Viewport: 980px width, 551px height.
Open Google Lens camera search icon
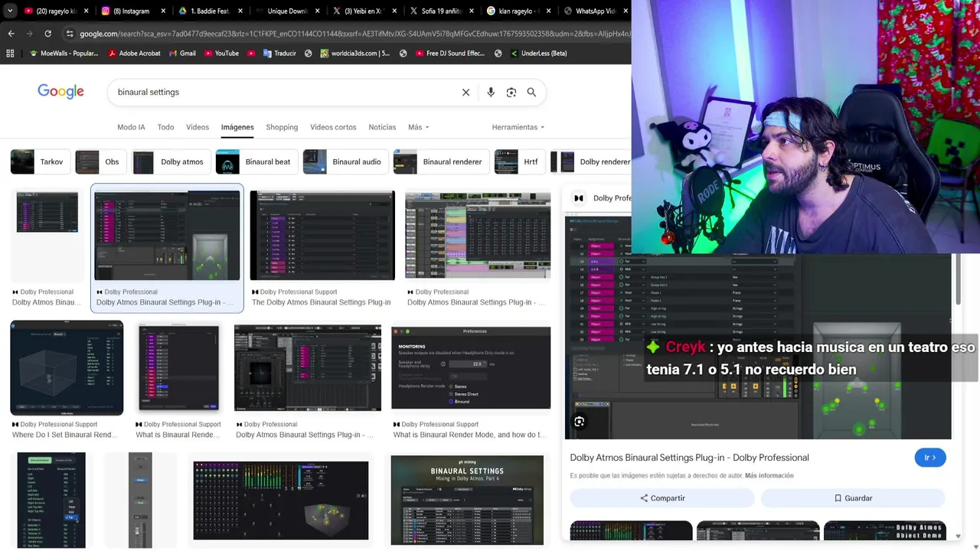pos(511,93)
